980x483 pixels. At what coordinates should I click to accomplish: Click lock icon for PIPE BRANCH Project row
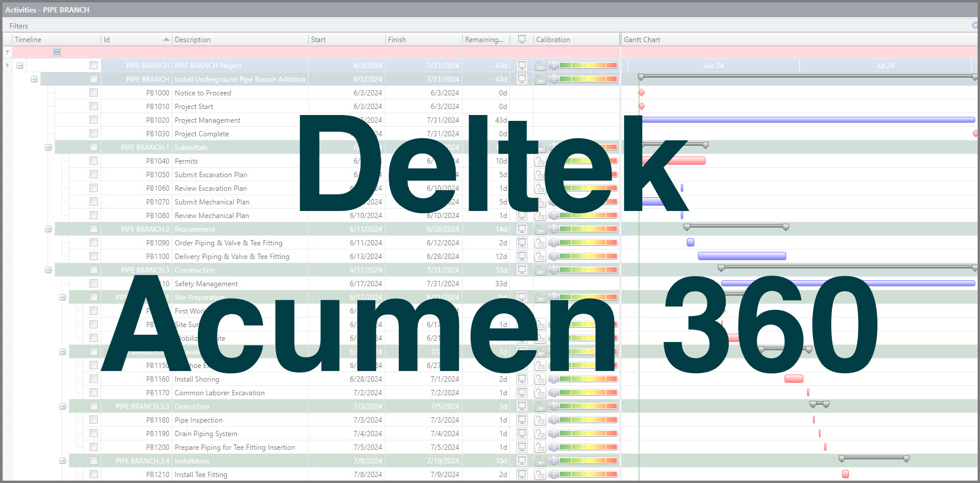tap(540, 65)
